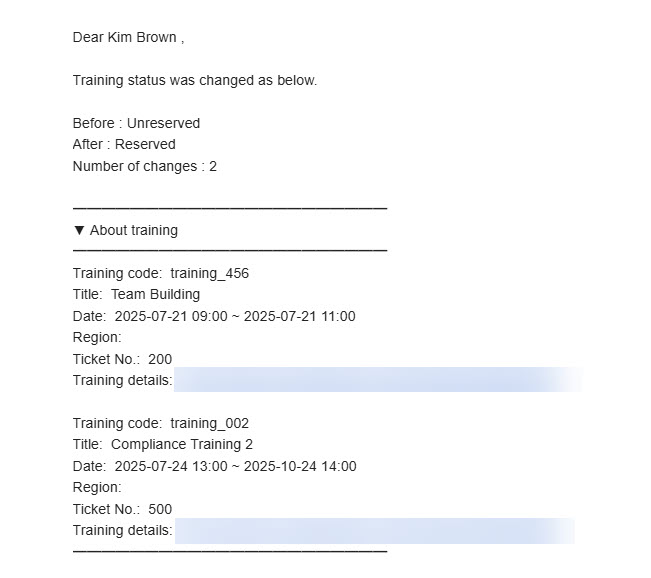Click the 2025-07-24 13:00 date range
The image size is (651, 578).
pyautogui.click(x=235, y=466)
